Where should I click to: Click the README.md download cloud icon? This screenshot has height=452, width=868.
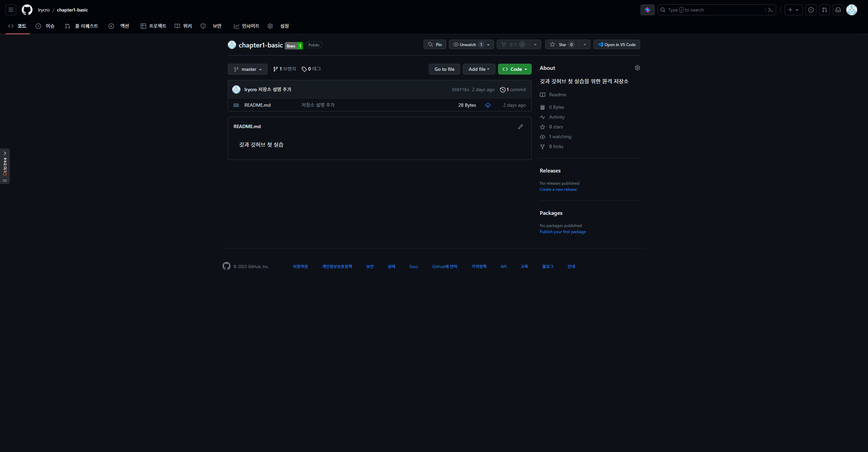click(x=488, y=105)
